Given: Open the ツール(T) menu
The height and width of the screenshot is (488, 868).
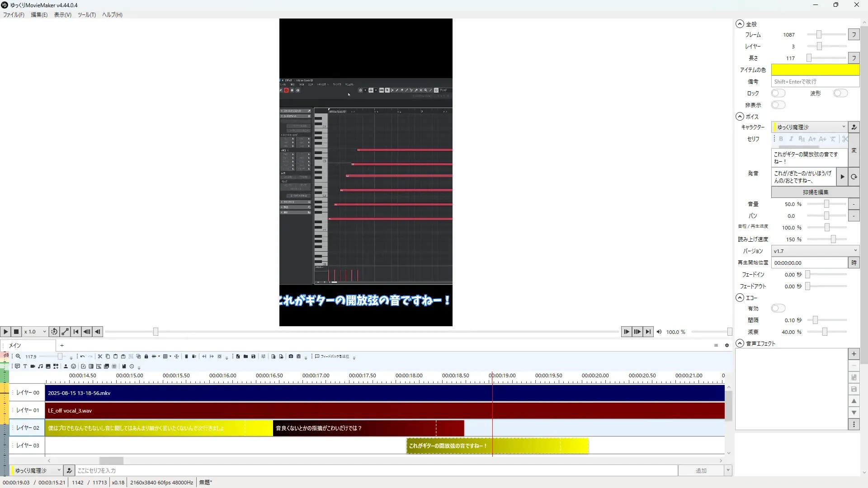Looking at the screenshot, I should (x=86, y=14).
